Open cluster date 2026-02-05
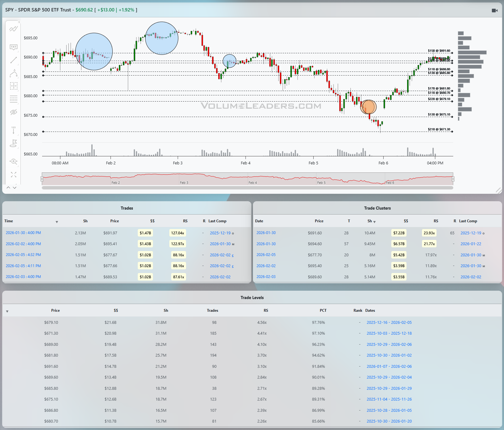Viewport: 504px width, 430px height. pyautogui.click(x=266, y=255)
